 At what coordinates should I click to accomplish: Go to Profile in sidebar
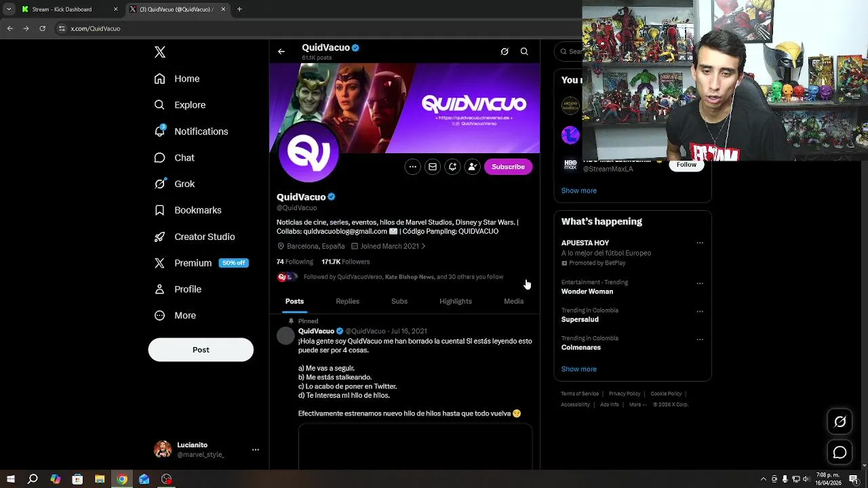click(x=178, y=289)
